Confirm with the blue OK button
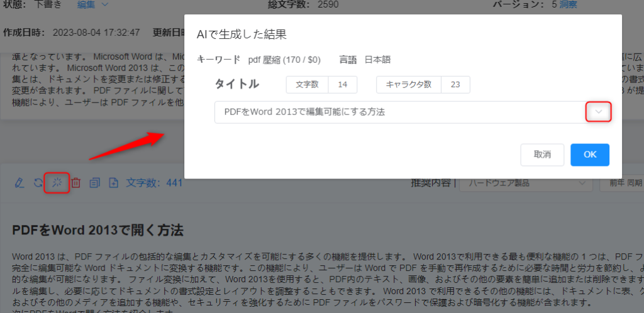The width and height of the screenshot is (644, 313). [x=590, y=155]
